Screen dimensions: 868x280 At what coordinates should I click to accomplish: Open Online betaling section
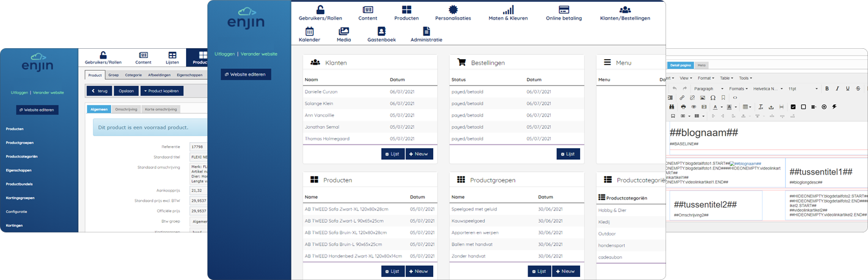point(564,13)
